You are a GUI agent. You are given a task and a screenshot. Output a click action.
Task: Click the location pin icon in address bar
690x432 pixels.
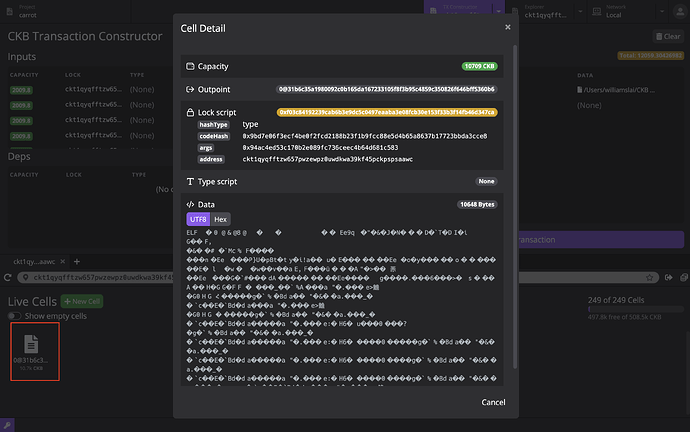[26, 278]
